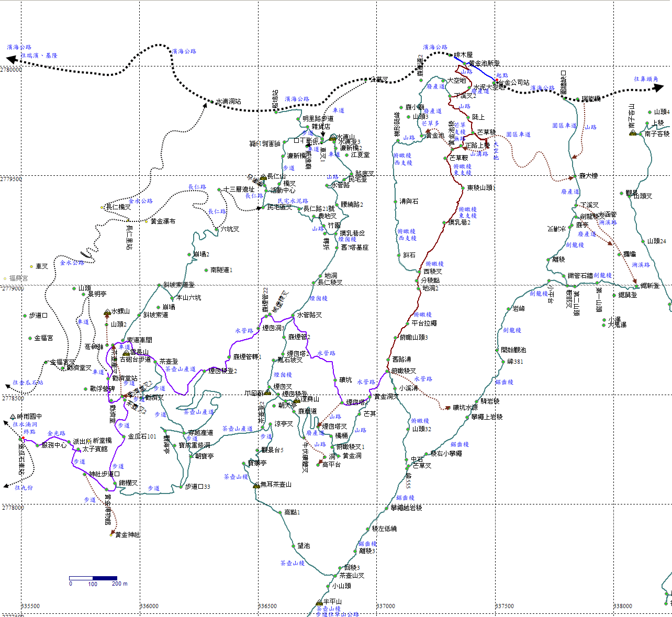Select the yellow dot at 黃金瀑布
Image resolution: width=672 pixels, height=617 pixels.
pyautogui.click(x=147, y=221)
